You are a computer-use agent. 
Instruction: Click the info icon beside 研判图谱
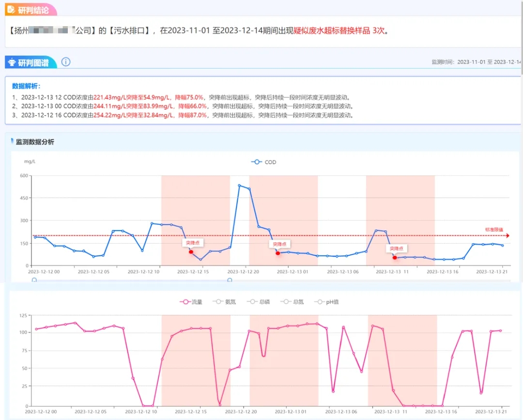pyautogui.click(x=66, y=62)
